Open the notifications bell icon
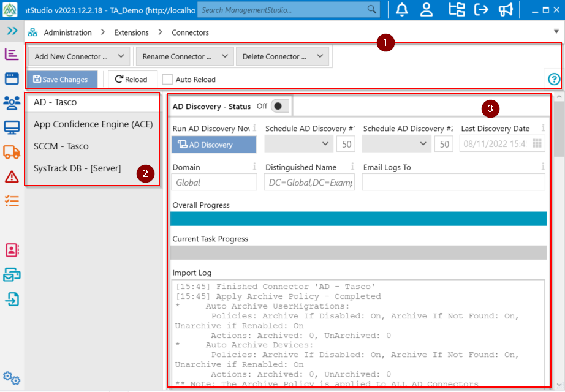This screenshot has width=565, height=392. (402, 10)
